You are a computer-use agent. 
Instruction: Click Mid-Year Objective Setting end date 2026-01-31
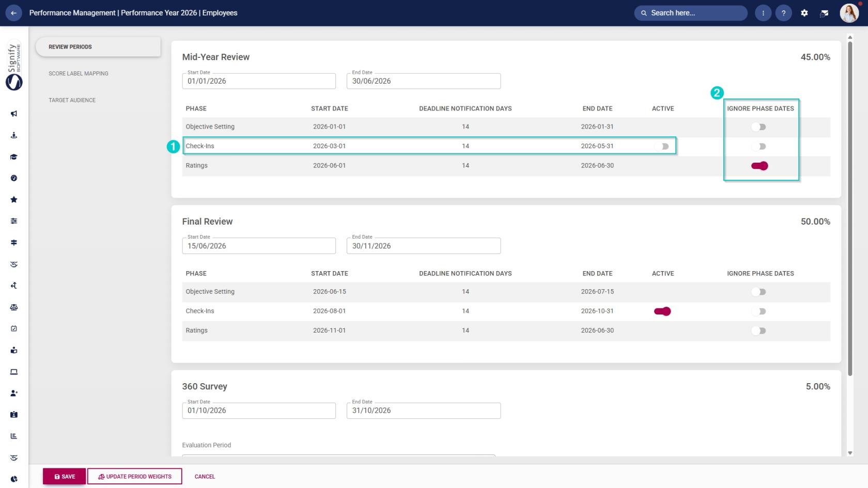point(597,127)
